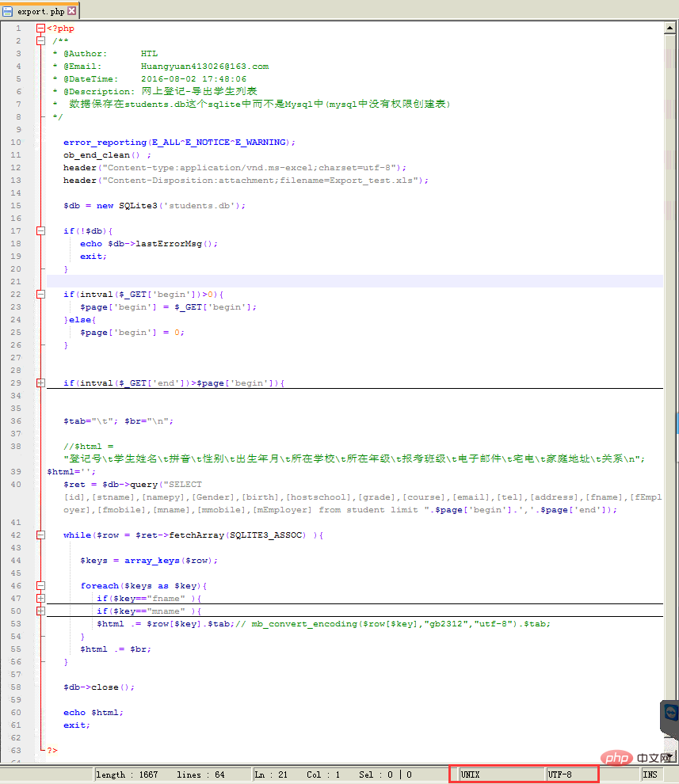Click the }else{ line 24

pos(79,320)
